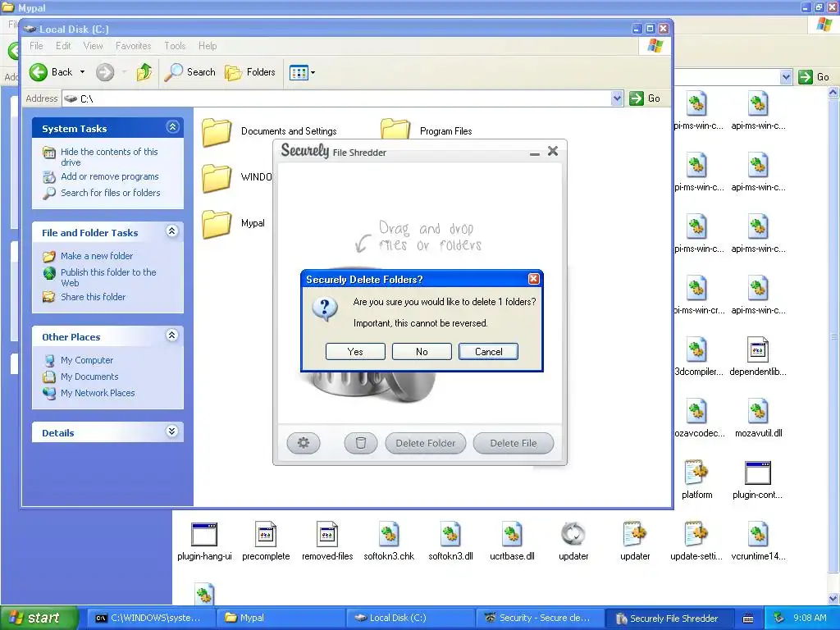Image resolution: width=840 pixels, height=630 pixels.
Task: Click Go button in Mypal window
Action: [815, 77]
